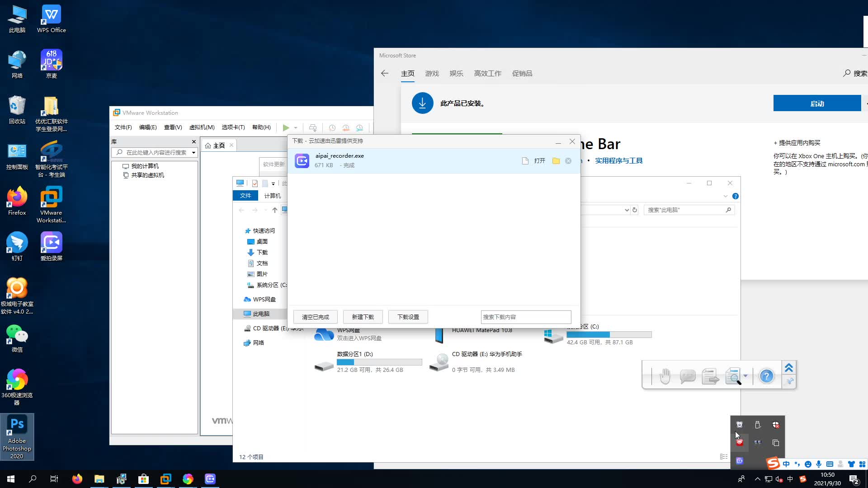Expand the File Explorer ribbon chevron
The width and height of the screenshot is (868, 488).
point(726,196)
